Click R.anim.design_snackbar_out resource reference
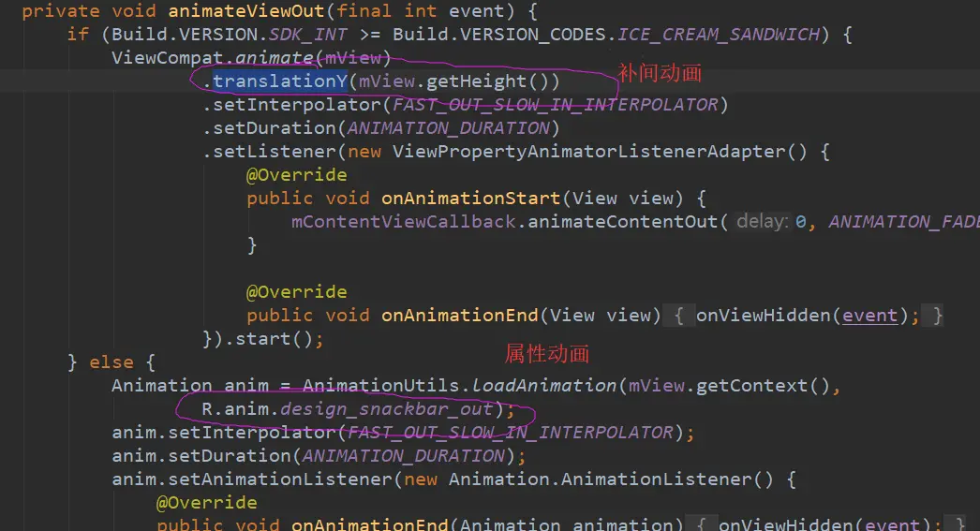Screen dimensions: 980x531 [348, 409]
